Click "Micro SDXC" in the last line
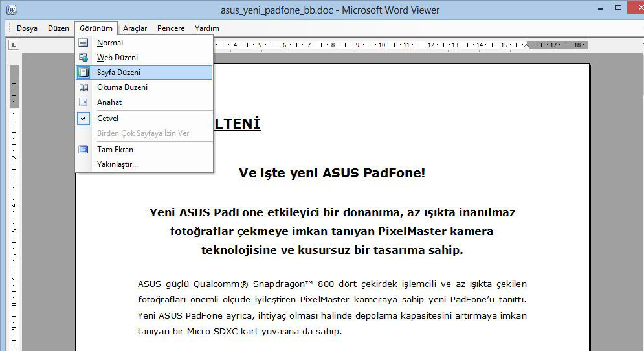 pyautogui.click(x=212, y=332)
